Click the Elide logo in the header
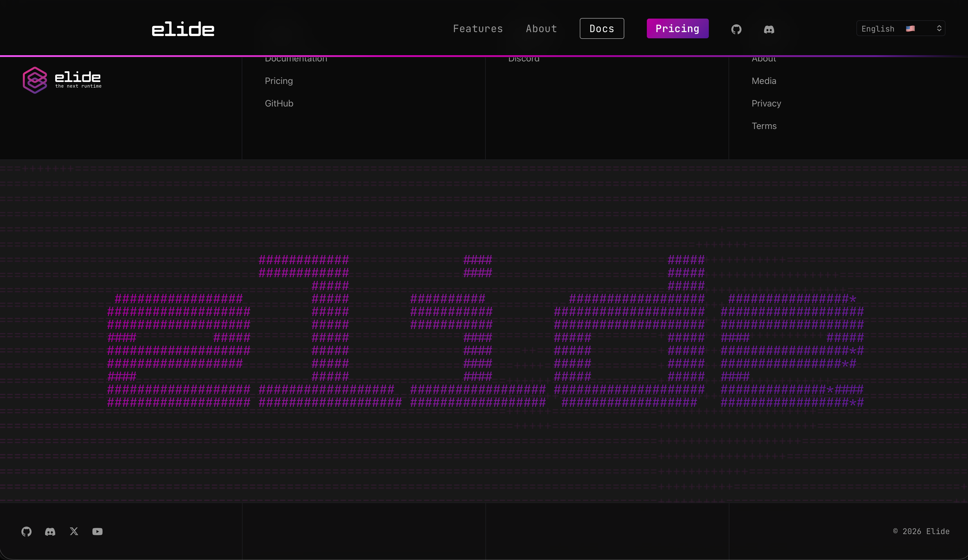 click(x=183, y=28)
